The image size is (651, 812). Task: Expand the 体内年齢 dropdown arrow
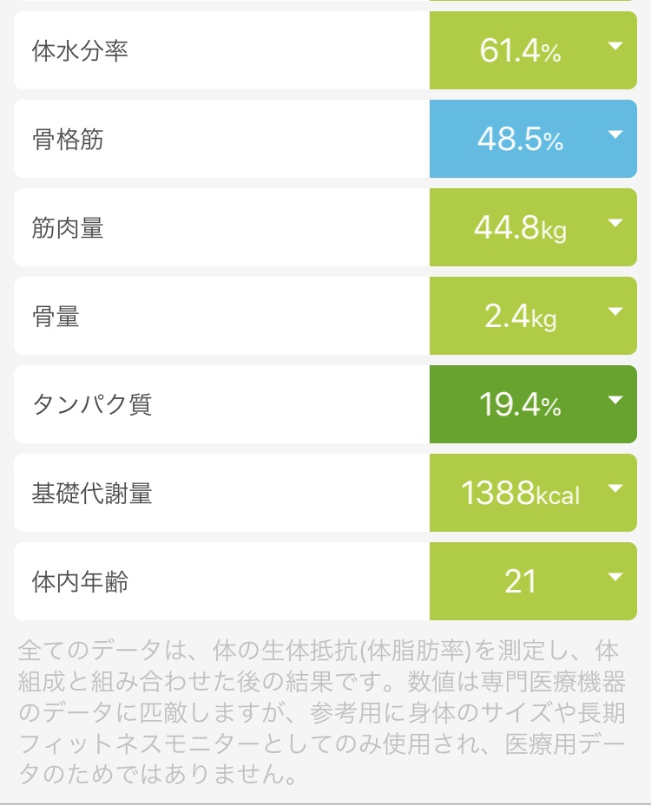click(615, 578)
